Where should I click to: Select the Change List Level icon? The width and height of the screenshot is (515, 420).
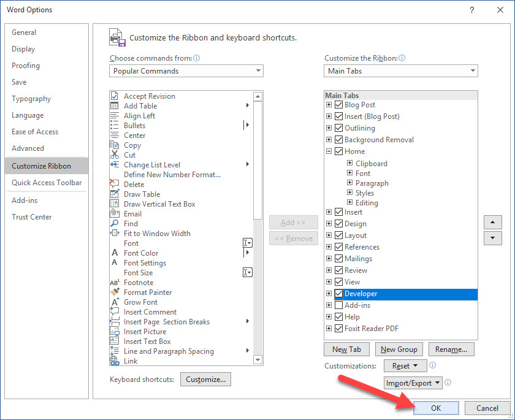pyautogui.click(x=114, y=164)
